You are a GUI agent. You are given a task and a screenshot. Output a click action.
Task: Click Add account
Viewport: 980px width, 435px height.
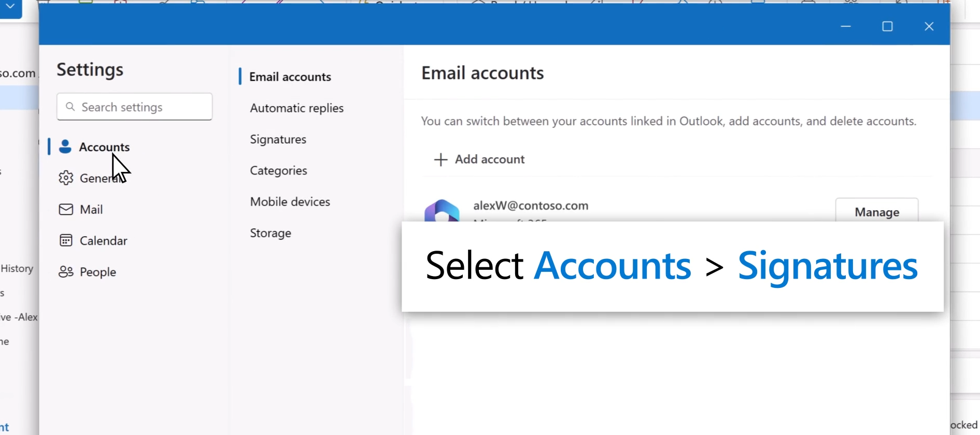tap(479, 160)
